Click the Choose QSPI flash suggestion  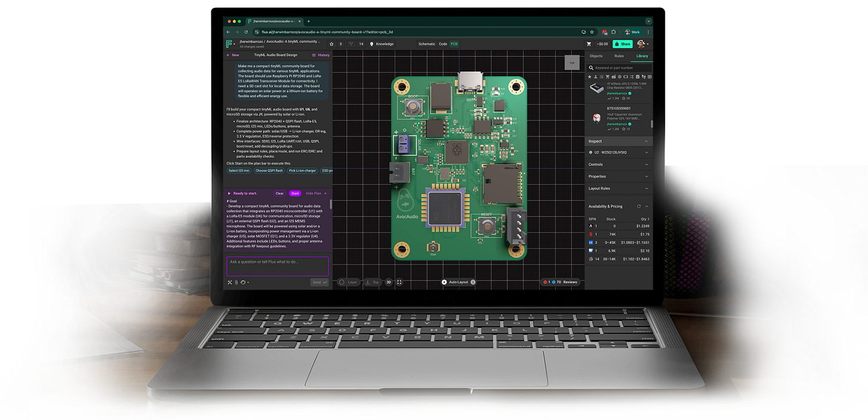coord(269,170)
